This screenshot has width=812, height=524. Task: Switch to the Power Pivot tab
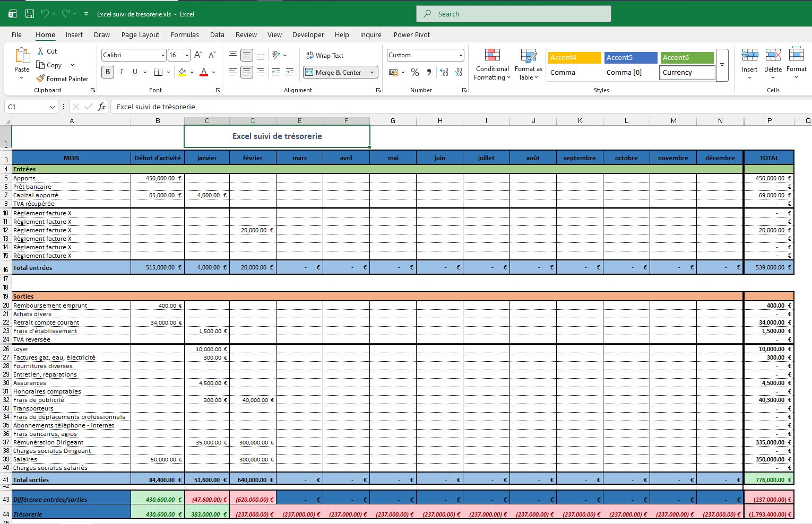(412, 34)
